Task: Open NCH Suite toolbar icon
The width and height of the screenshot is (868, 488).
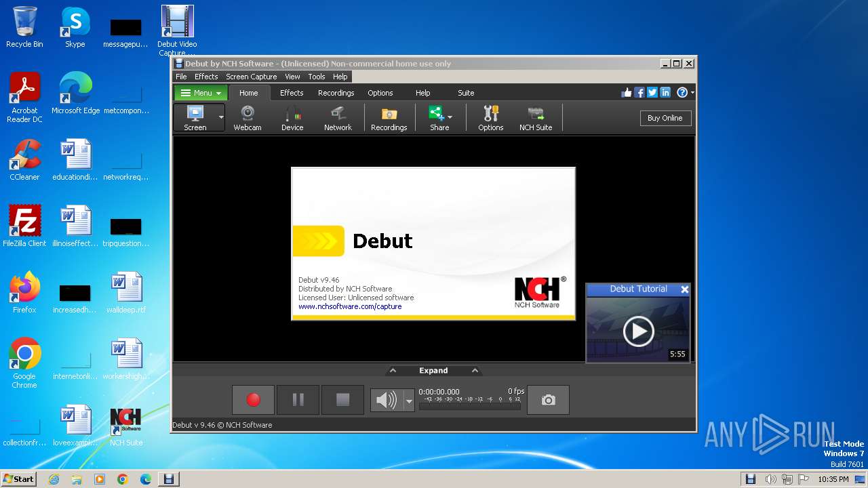Action: tap(536, 118)
